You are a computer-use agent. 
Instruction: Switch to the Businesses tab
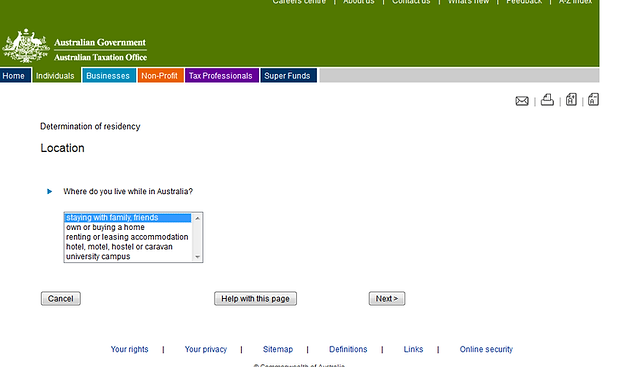point(109,76)
